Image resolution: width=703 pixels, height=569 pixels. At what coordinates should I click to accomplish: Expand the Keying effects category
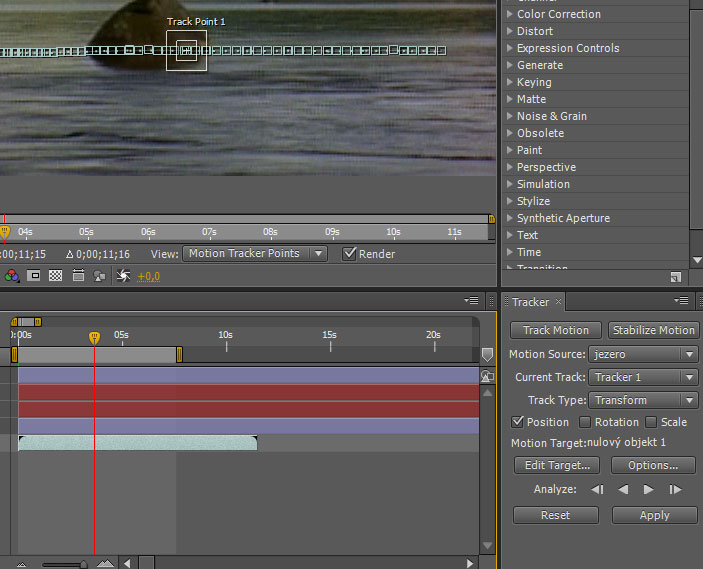tap(509, 82)
